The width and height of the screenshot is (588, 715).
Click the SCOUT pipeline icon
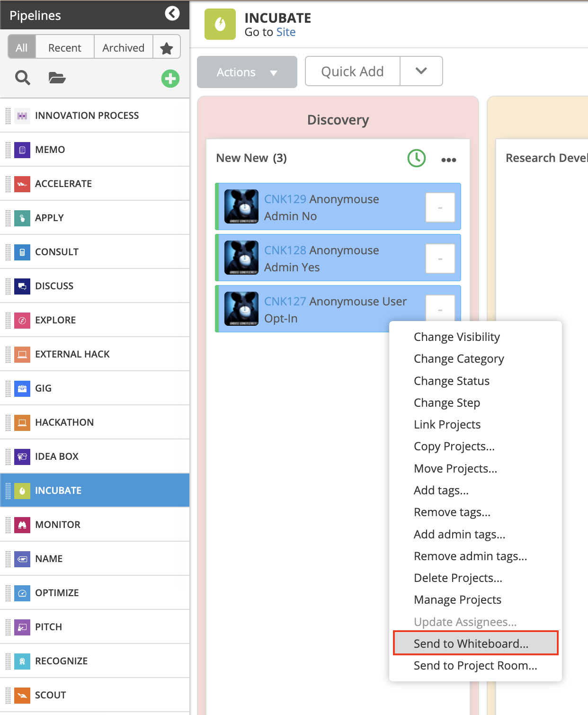[x=22, y=695]
